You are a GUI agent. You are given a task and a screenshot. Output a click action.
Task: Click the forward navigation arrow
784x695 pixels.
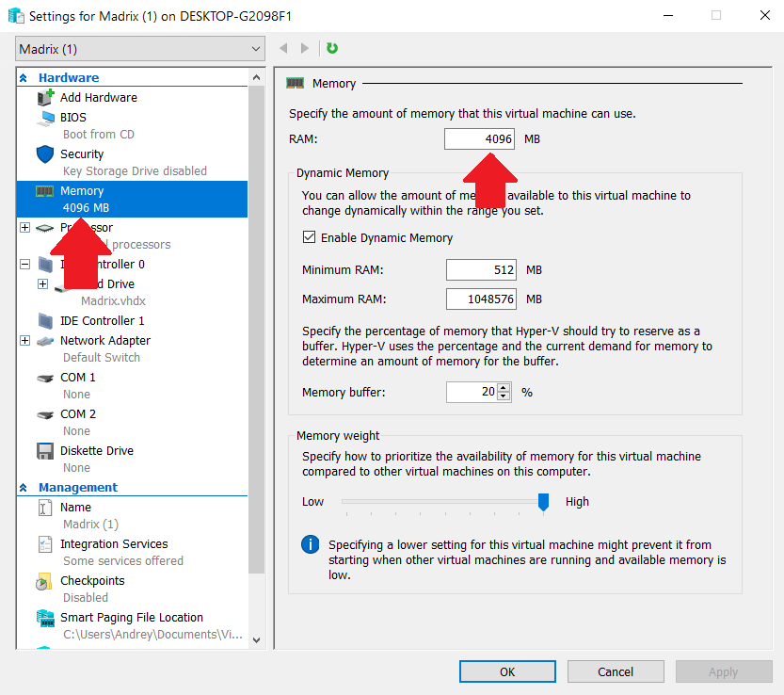click(305, 48)
